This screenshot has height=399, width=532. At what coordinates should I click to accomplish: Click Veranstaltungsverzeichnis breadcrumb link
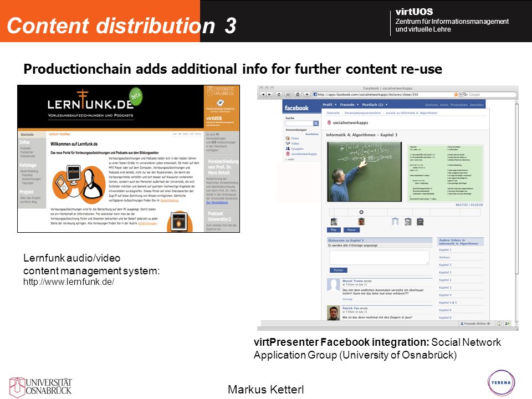coord(362,112)
